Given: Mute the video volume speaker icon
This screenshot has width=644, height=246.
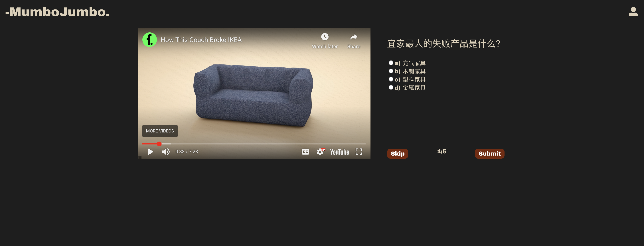Looking at the screenshot, I should [x=166, y=152].
